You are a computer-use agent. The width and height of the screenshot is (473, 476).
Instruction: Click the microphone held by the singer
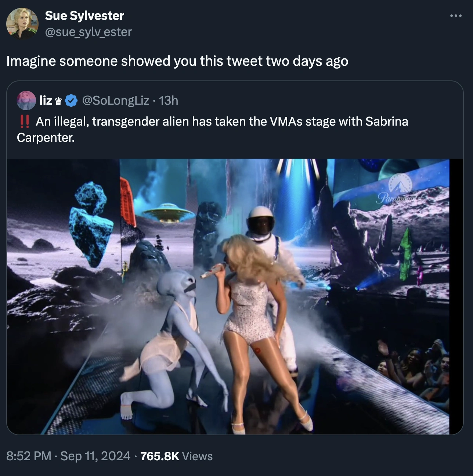[x=213, y=271]
